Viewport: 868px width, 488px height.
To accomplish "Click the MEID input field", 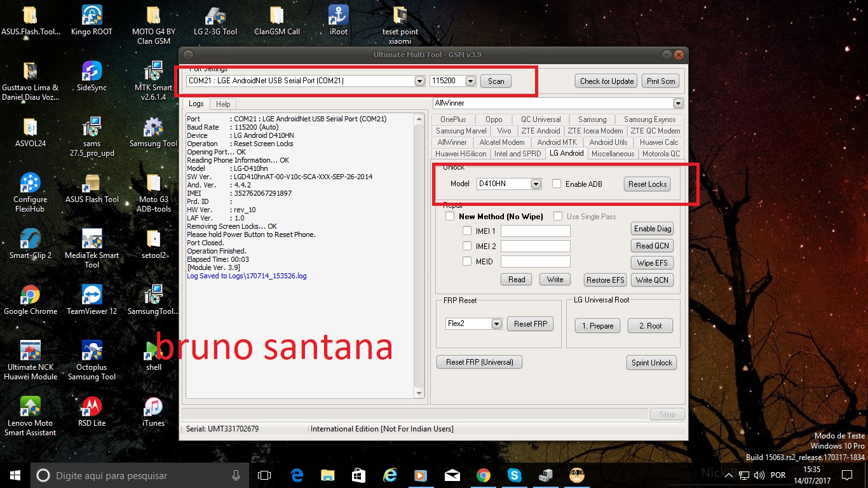I will point(536,261).
